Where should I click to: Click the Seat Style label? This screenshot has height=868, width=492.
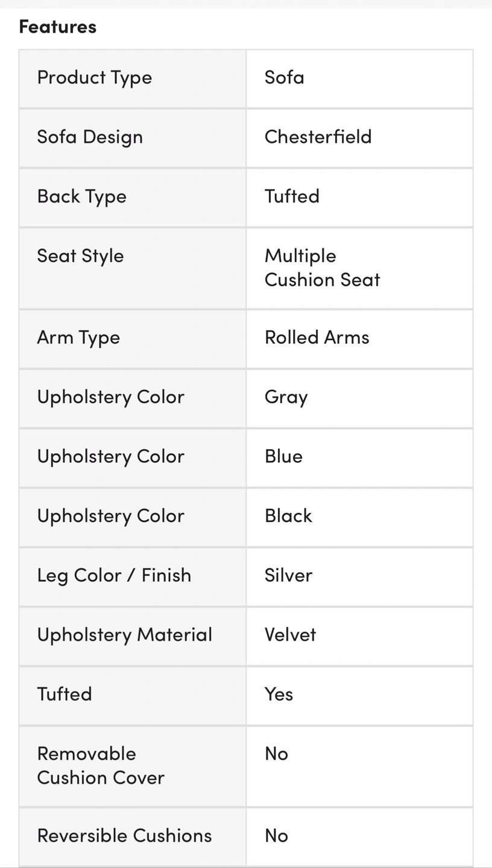[80, 256]
